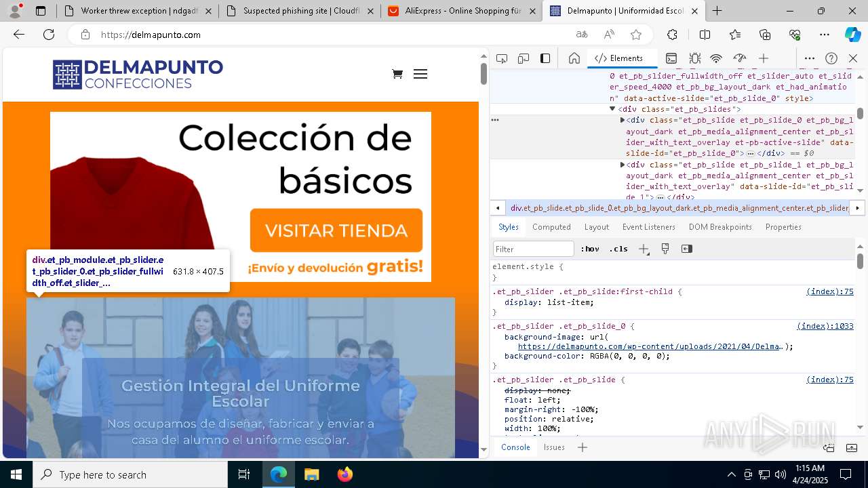The width and height of the screenshot is (868, 488).
Task: Activate inspect element picker tool in DevTools
Action: pos(502,58)
